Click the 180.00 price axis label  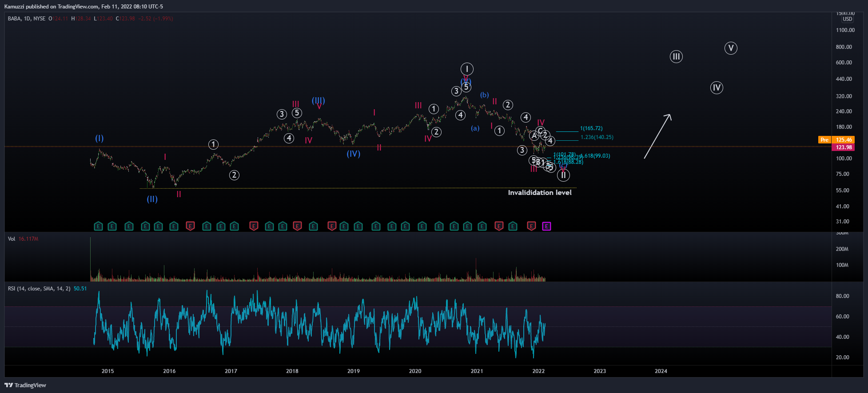tap(844, 127)
